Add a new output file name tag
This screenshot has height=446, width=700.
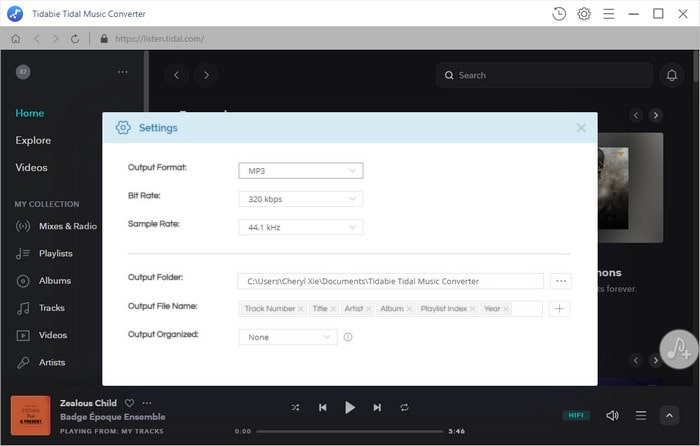[559, 309]
